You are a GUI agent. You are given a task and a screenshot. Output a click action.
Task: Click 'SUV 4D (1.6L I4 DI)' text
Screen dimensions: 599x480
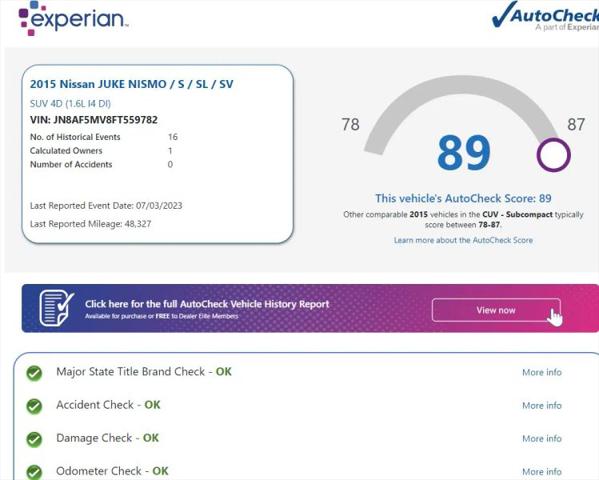click(70, 104)
